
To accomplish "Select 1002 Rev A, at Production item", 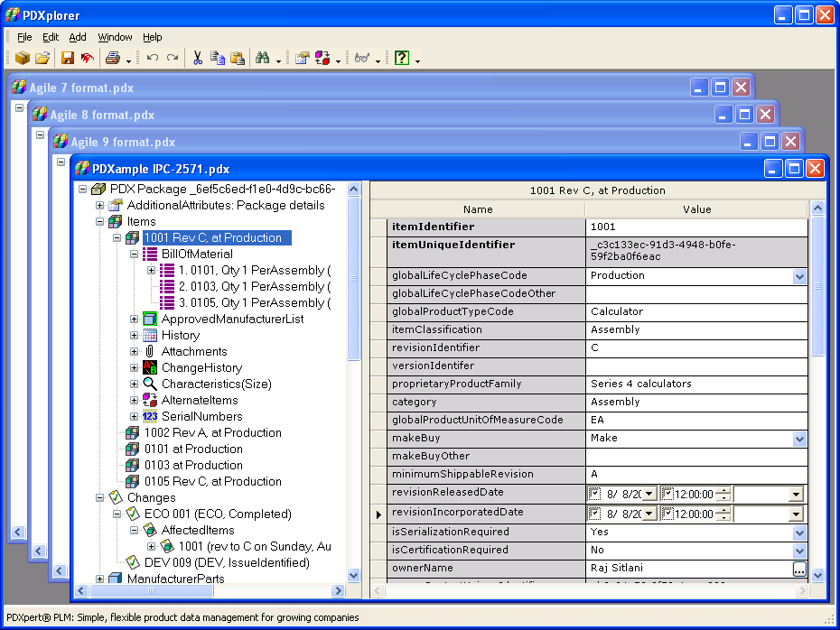I will [x=212, y=432].
